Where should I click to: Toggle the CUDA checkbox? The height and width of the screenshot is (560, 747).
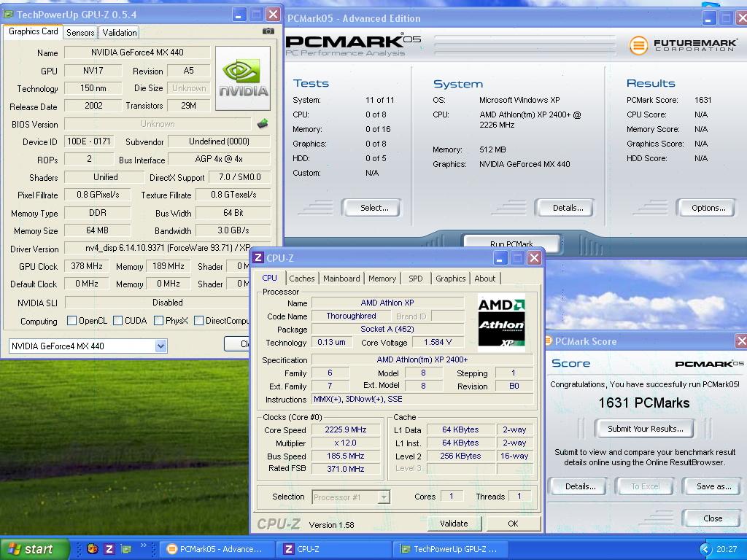pyautogui.click(x=117, y=321)
